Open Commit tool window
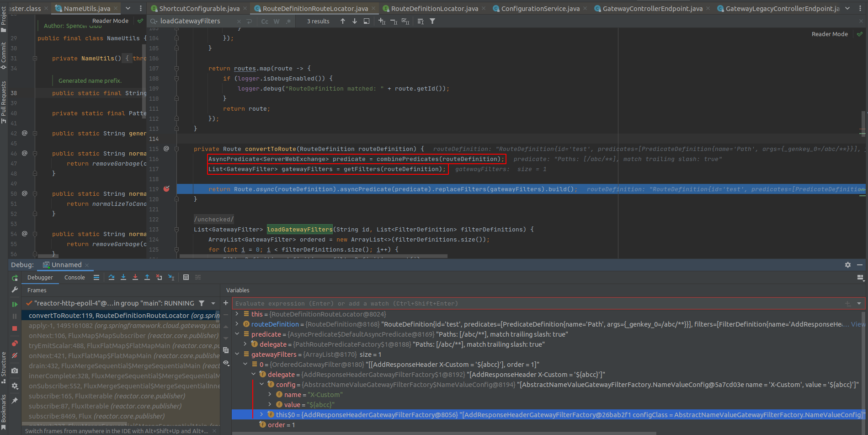868x435 pixels. (4, 55)
